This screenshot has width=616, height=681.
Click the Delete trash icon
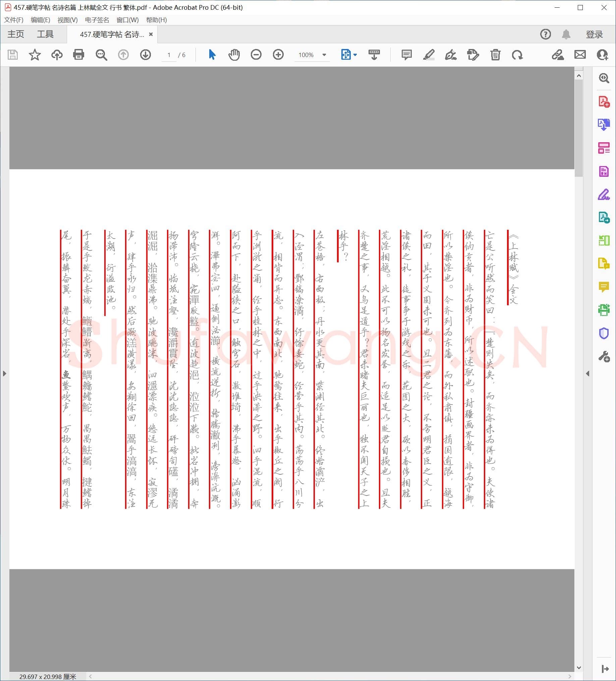495,54
